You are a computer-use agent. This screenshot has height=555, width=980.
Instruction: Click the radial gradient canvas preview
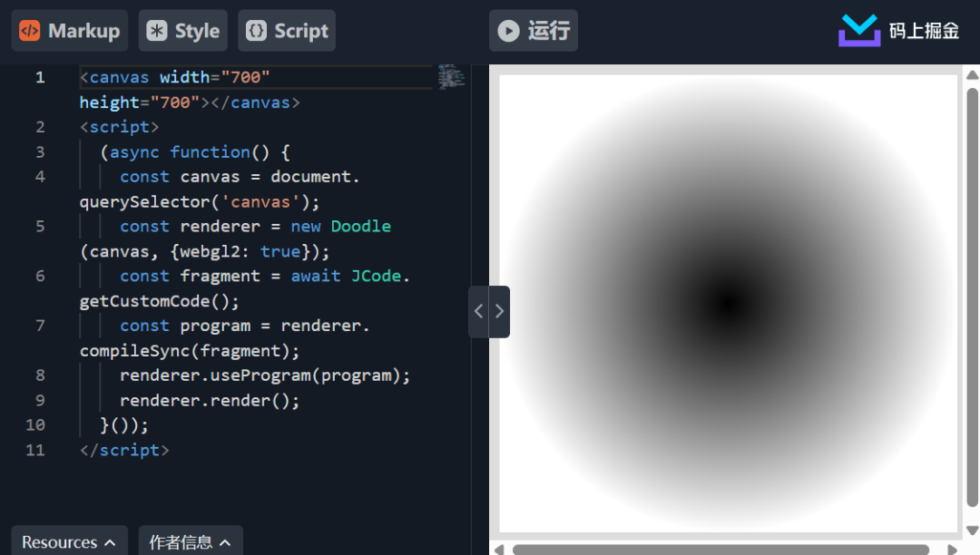728,304
